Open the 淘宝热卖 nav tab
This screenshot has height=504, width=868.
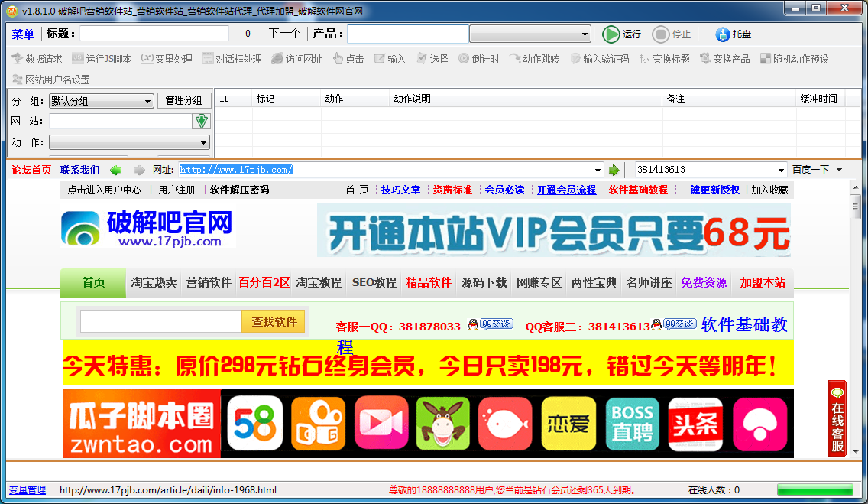point(154,283)
